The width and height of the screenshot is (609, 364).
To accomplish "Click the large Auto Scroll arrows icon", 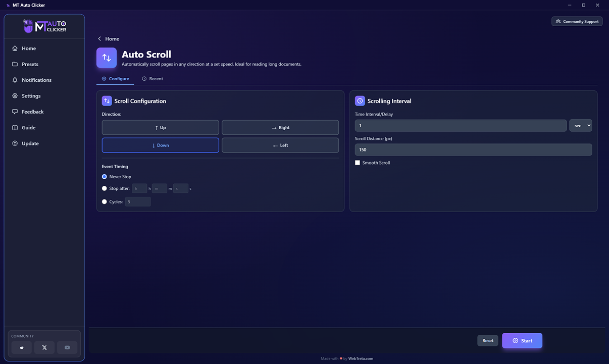I will point(107,58).
